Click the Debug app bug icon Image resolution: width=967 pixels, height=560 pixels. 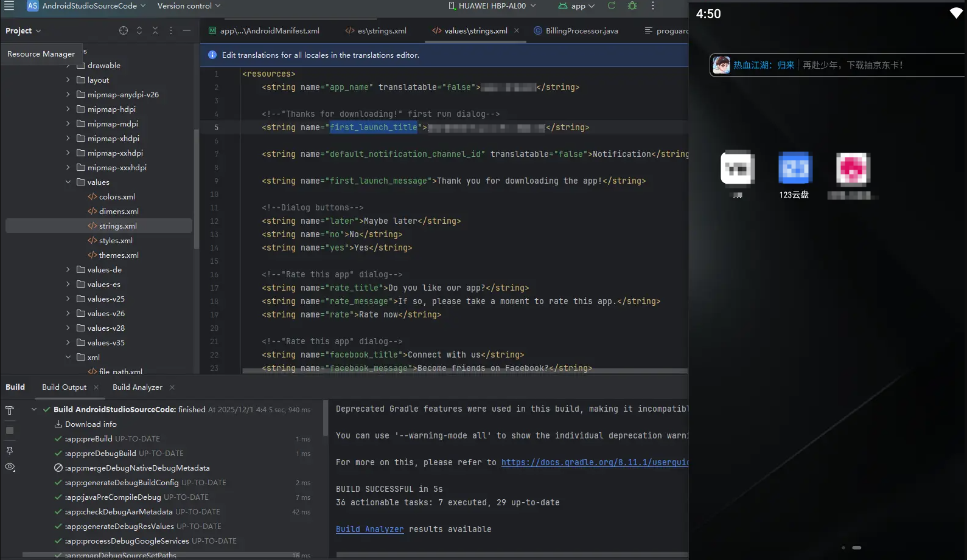tap(632, 6)
